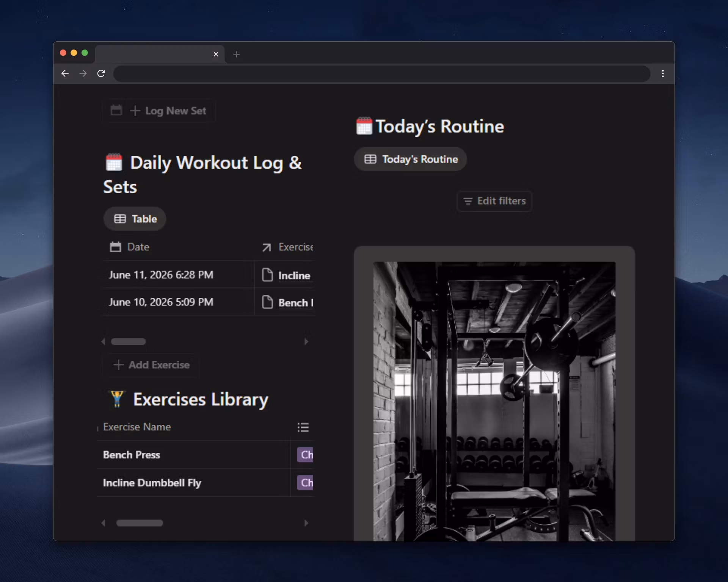Click the page icon beside Incline
728x582 pixels.
267,275
